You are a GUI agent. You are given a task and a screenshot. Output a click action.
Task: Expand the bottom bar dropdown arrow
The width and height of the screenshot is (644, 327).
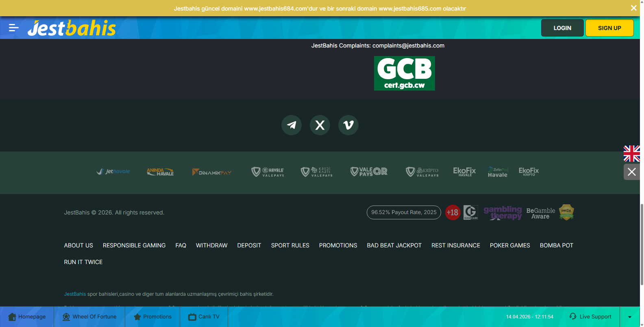[630, 317]
